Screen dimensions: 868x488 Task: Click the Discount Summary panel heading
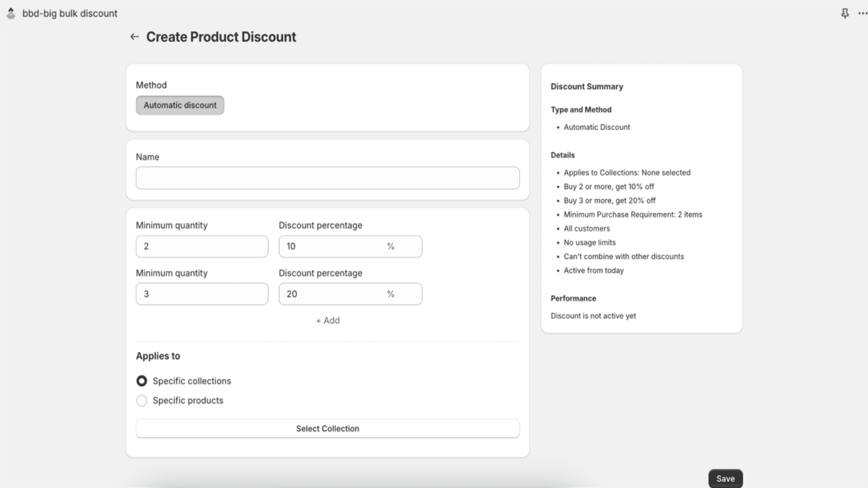point(586,86)
